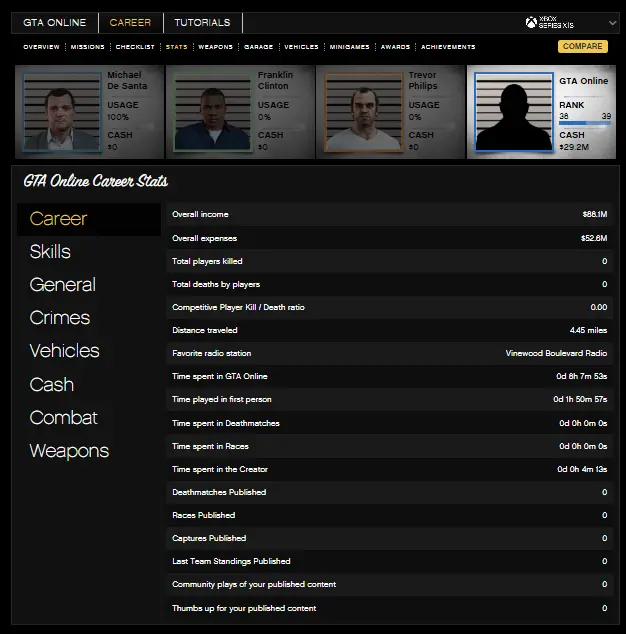Open the WEAPONS sub-menu item
The width and height of the screenshot is (626, 634).
coord(216,47)
